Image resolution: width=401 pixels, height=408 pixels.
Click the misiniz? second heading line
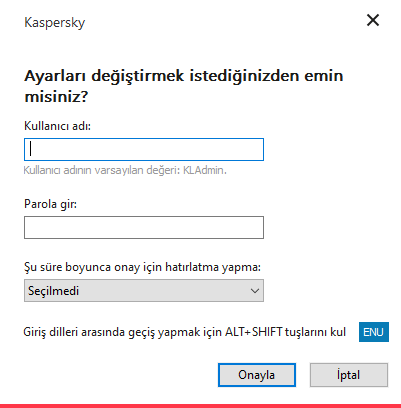tap(56, 97)
